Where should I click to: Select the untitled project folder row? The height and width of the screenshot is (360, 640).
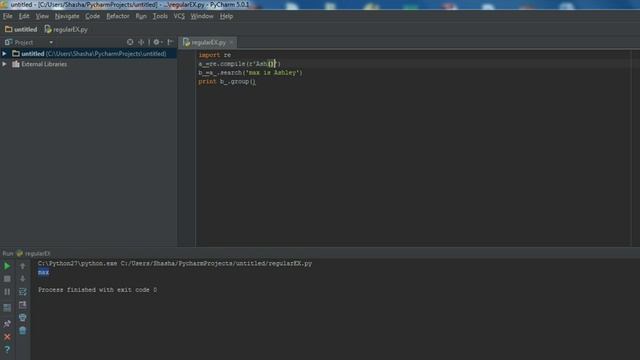[x=89, y=53]
